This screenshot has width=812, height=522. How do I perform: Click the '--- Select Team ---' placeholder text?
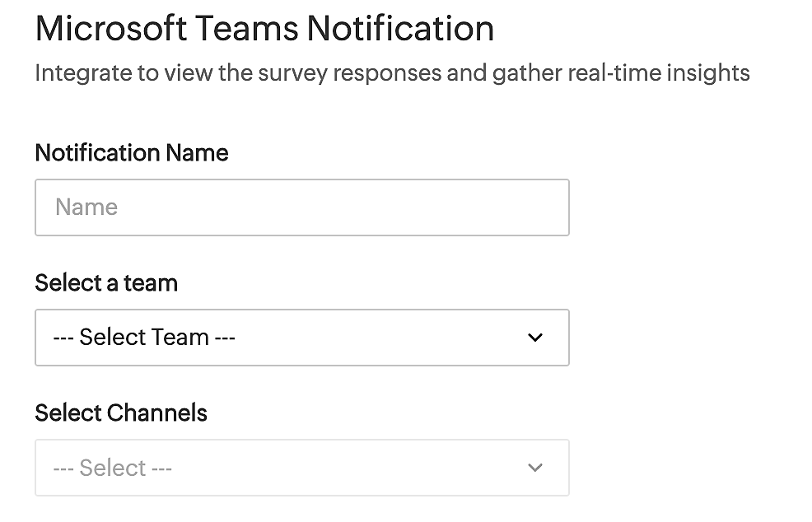pyautogui.click(x=144, y=338)
